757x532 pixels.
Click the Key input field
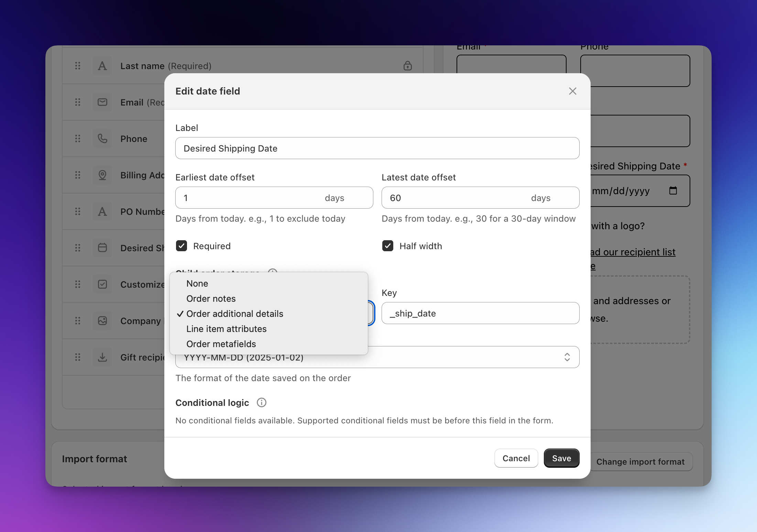[x=480, y=313]
